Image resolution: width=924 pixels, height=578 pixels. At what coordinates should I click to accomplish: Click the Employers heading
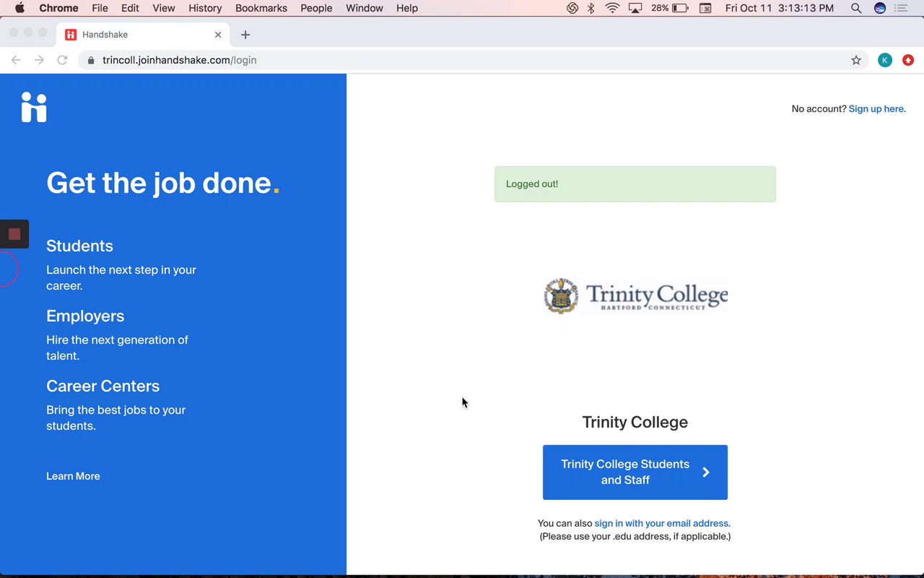(x=85, y=316)
